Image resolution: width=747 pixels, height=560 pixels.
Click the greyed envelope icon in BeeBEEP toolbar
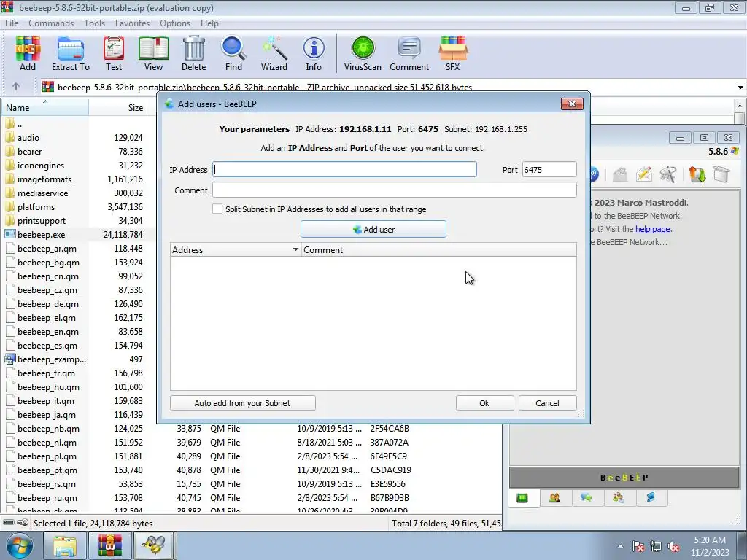tap(619, 174)
